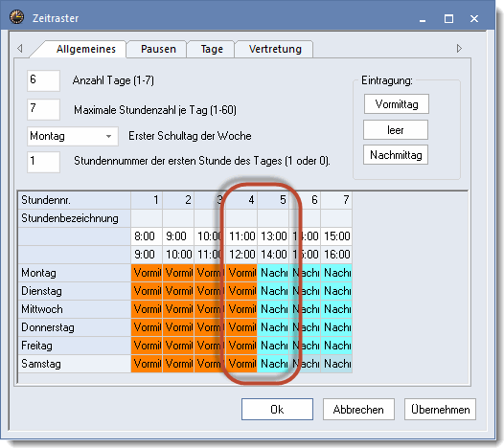
Task: Click the Stundennr. row header
Action: tap(75, 200)
